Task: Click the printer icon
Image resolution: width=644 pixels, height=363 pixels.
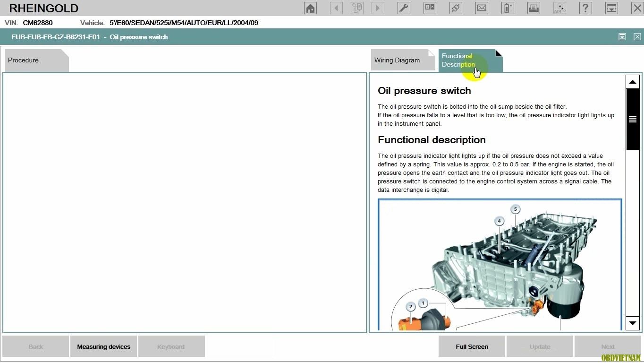Action: [x=534, y=8]
